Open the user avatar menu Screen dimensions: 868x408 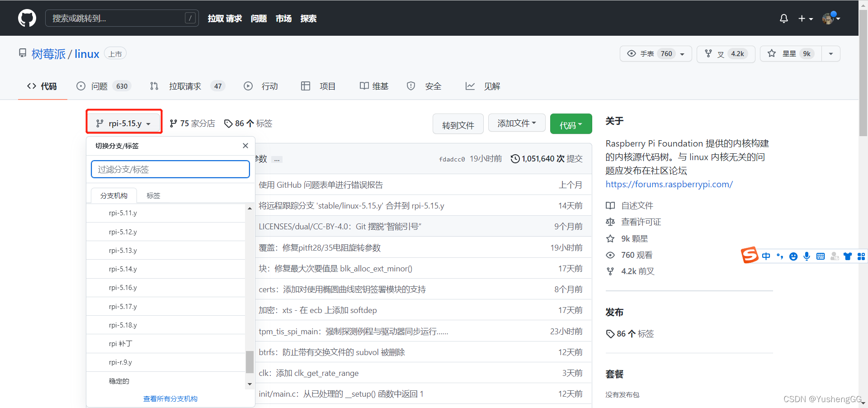831,19
